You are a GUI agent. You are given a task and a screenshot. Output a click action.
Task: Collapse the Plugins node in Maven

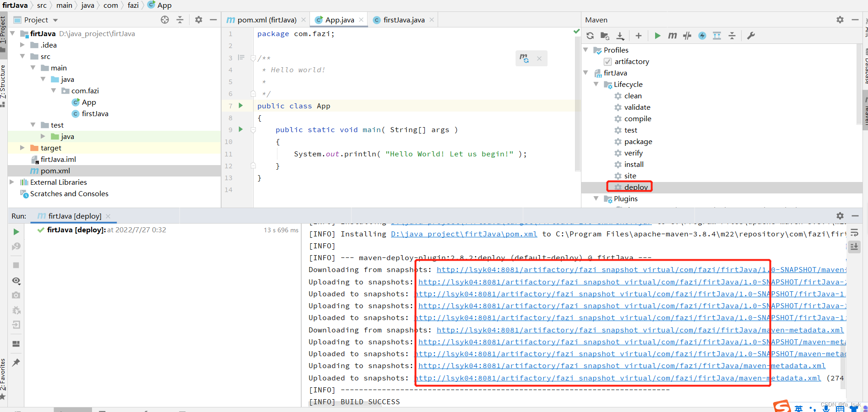point(596,198)
